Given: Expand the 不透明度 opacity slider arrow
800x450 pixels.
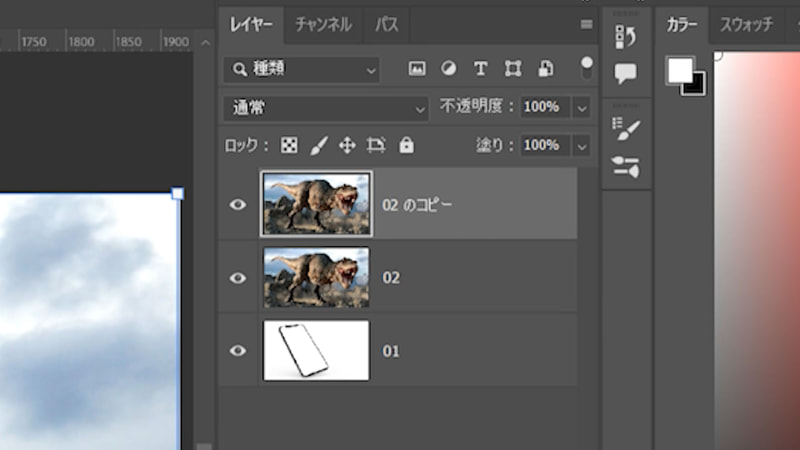Looking at the screenshot, I should (x=582, y=108).
